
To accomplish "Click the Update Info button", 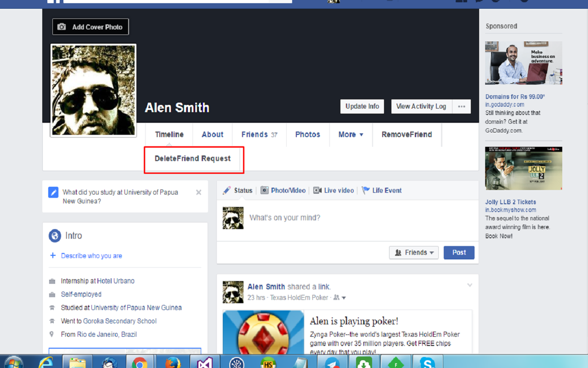I will 362,106.
